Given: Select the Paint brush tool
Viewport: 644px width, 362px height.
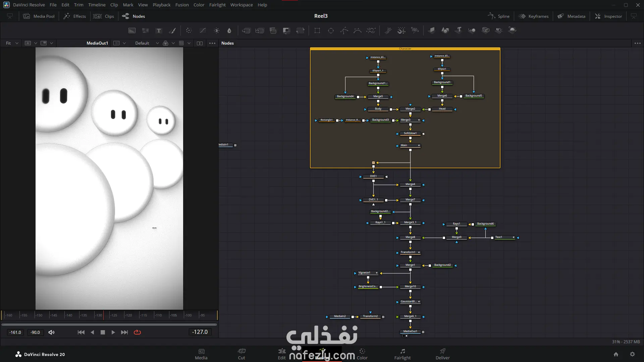Looking at the screenshot, I should pos(172,31).
